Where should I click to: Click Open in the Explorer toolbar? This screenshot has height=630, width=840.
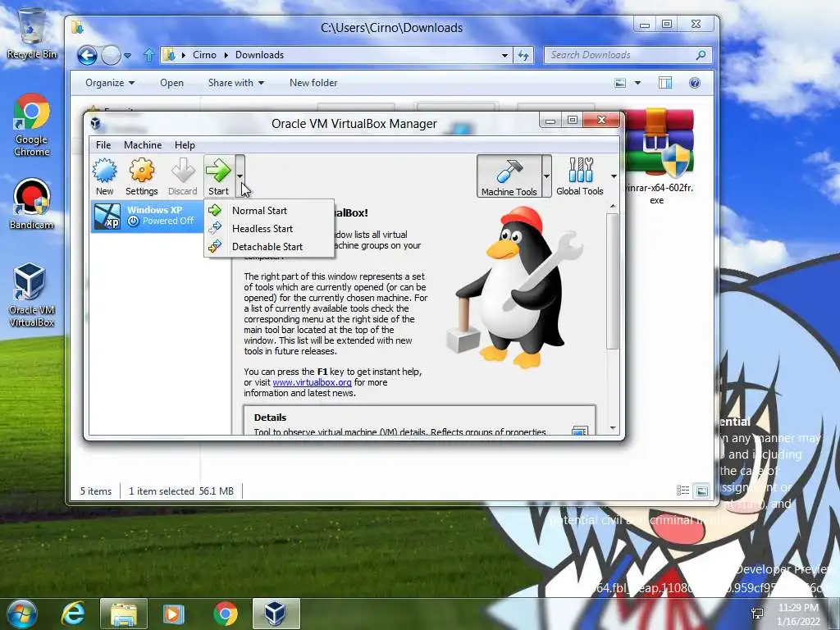[x=171, y=83]
